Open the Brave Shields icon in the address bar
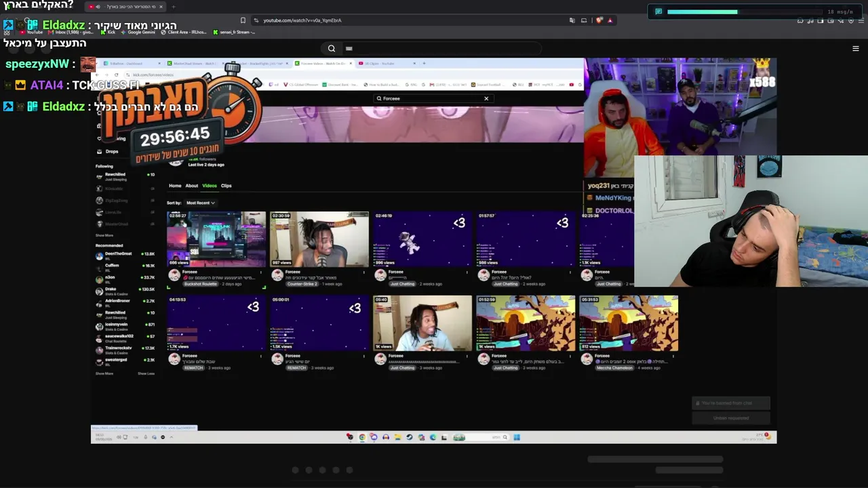 tap(598, 20)
